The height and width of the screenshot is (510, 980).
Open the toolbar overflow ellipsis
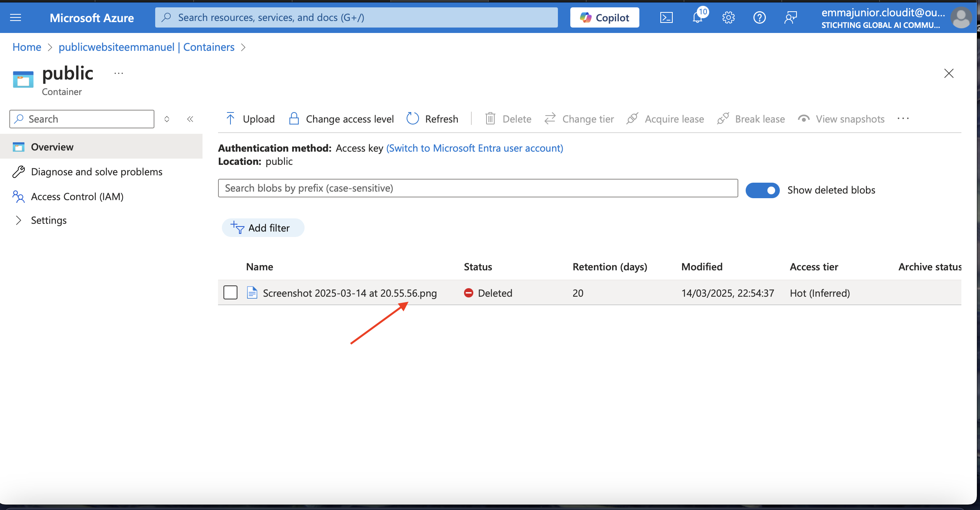903,119
